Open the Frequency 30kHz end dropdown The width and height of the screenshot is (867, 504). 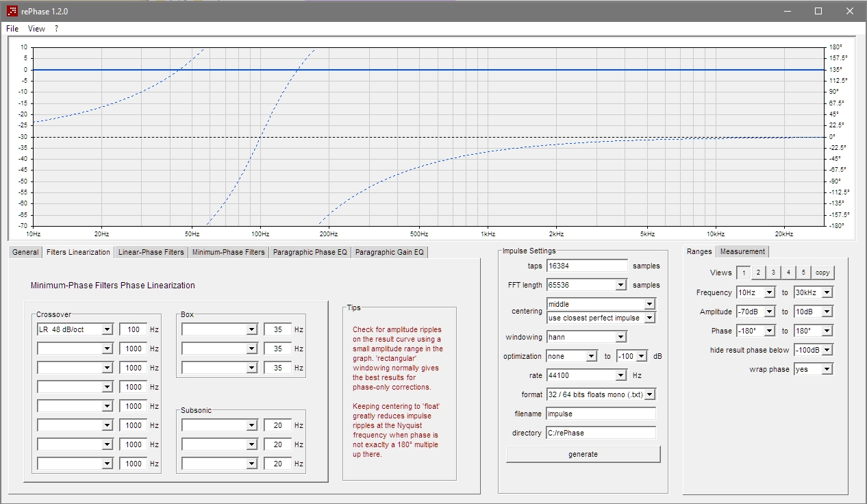point(814,292)
